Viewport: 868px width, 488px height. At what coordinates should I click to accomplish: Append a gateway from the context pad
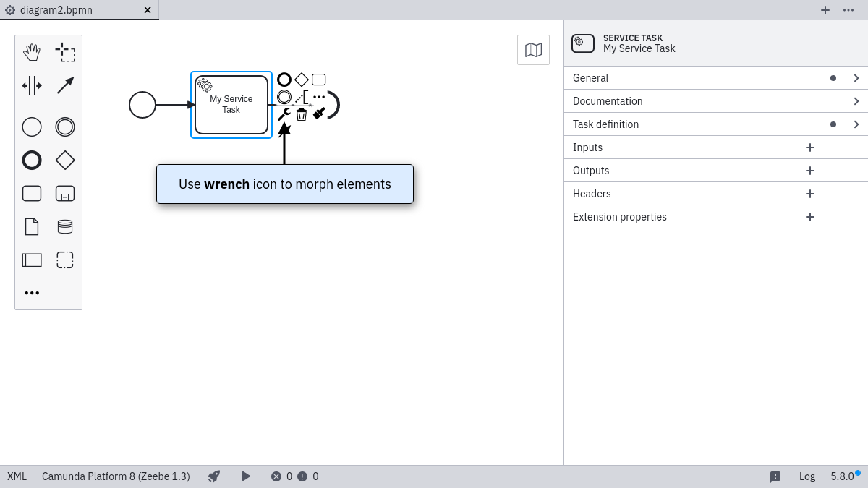(300, 80)
